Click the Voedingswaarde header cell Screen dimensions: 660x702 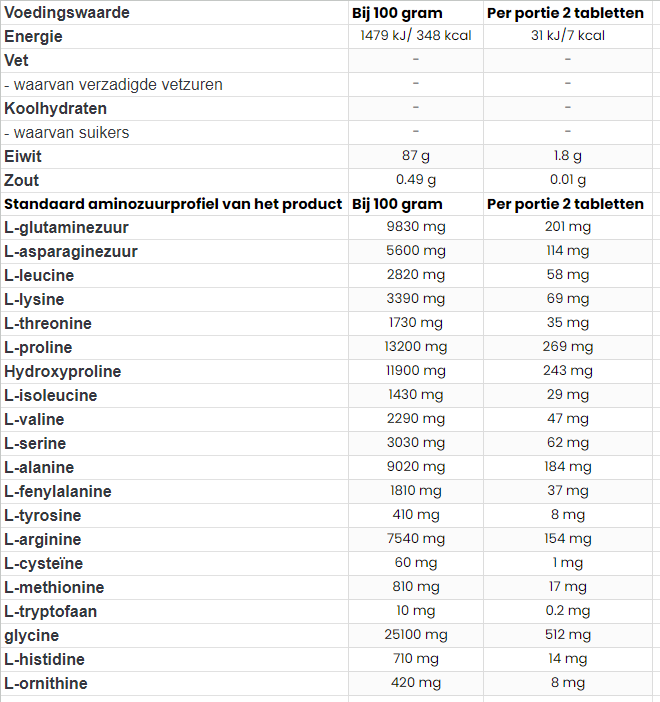(x=67, y=13)
